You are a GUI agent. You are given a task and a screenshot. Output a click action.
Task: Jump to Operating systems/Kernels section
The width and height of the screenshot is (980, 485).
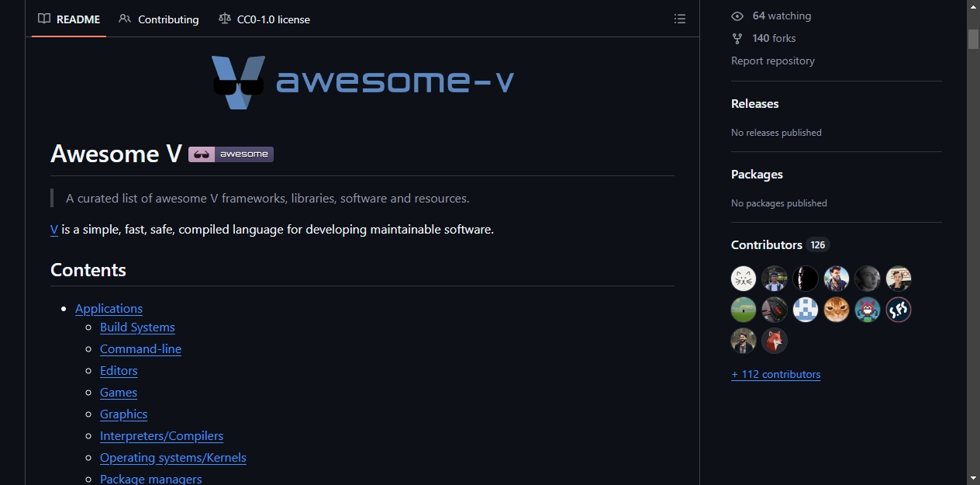pyautogui.click(x=173, y=458)
